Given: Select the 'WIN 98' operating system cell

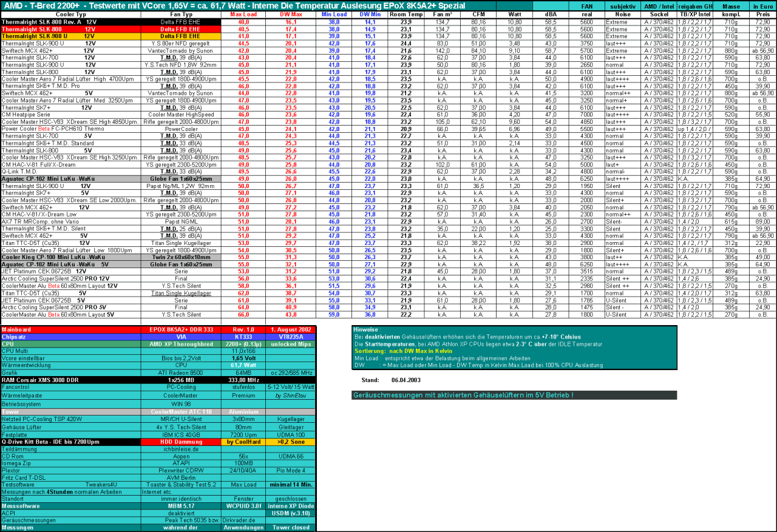Looking at the screenshot, I should 181,403.
